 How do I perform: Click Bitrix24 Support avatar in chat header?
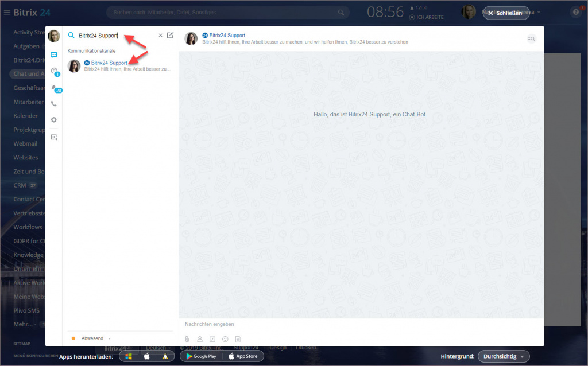click(191, 38)
